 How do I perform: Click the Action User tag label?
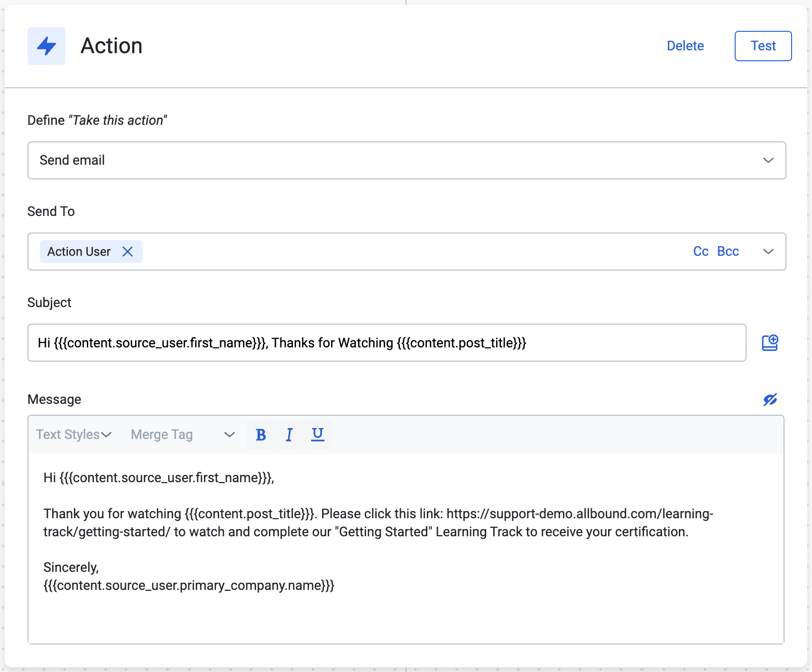pyautogui.click(x=79, y=252)
